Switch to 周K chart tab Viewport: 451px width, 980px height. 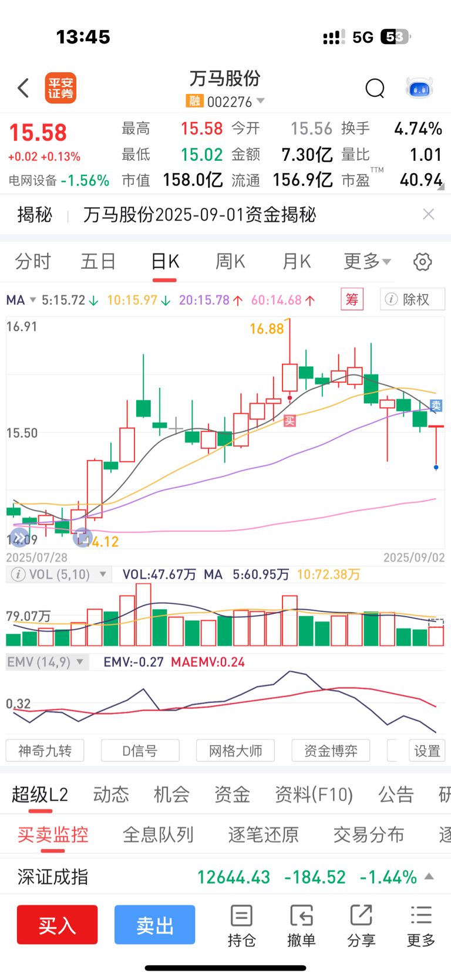click(x=230, y=262)
